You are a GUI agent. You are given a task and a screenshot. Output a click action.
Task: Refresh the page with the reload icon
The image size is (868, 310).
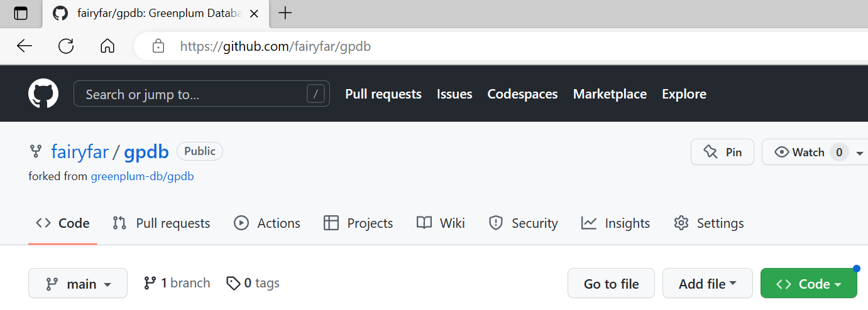pyautogui.click(x=66, y=46)
